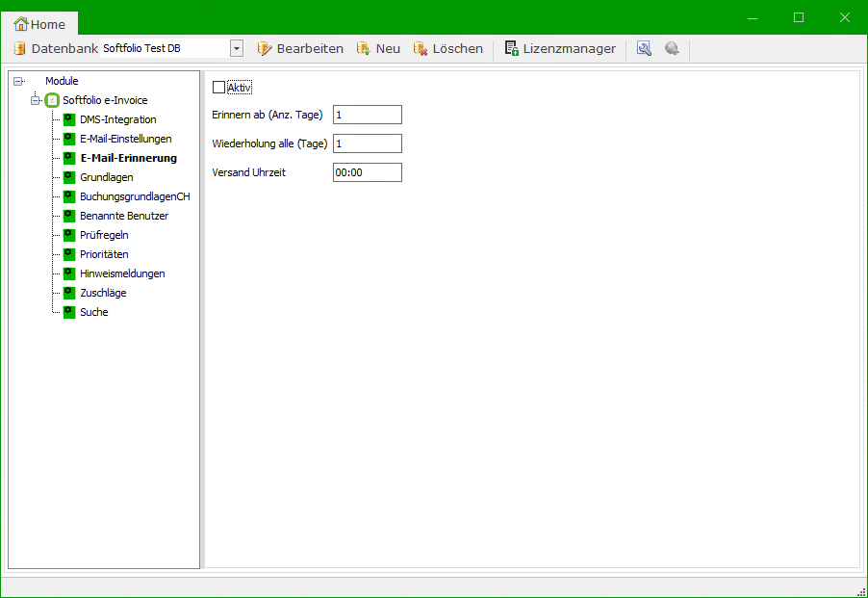Click the magnifier wrench icon in toolbar
The image size is (868, 598).
[x=644, y=48]
